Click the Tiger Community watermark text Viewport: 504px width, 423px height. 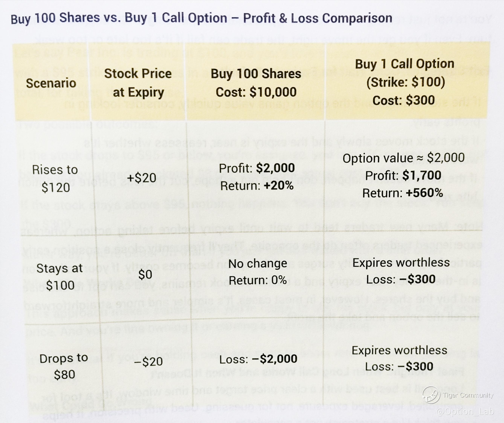point(468,395)
